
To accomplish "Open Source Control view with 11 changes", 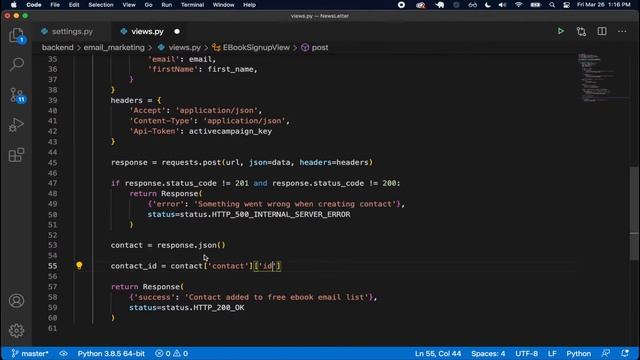I will coord(17,95).
